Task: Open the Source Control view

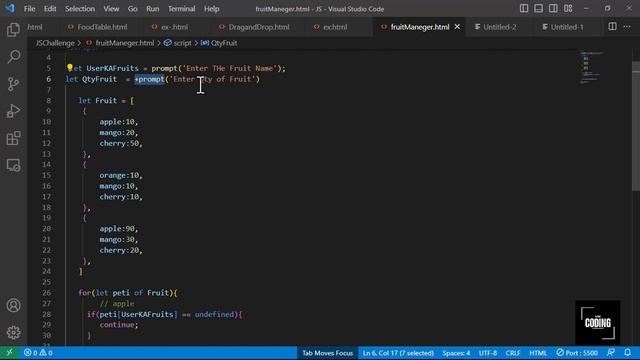Action: point(13,84)
